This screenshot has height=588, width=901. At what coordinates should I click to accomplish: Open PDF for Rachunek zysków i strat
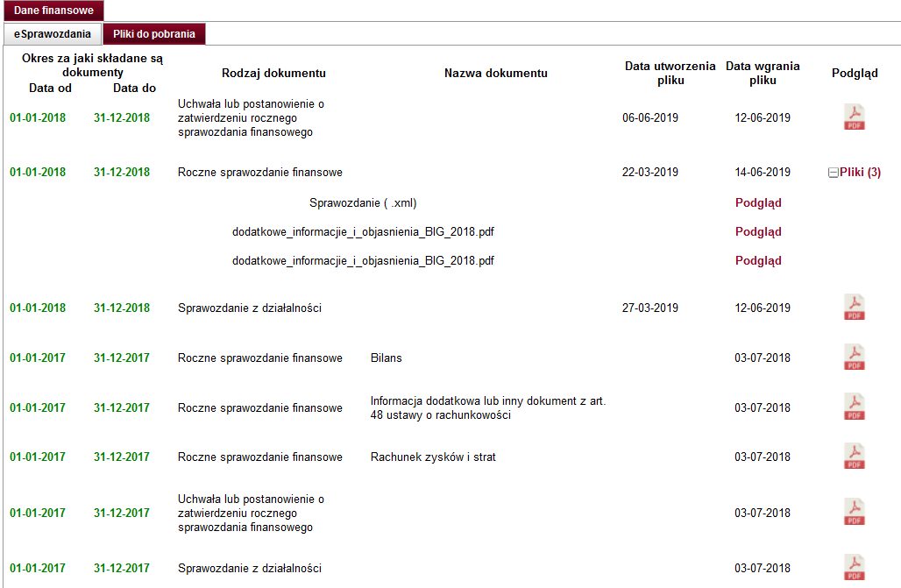click(854, 457)
